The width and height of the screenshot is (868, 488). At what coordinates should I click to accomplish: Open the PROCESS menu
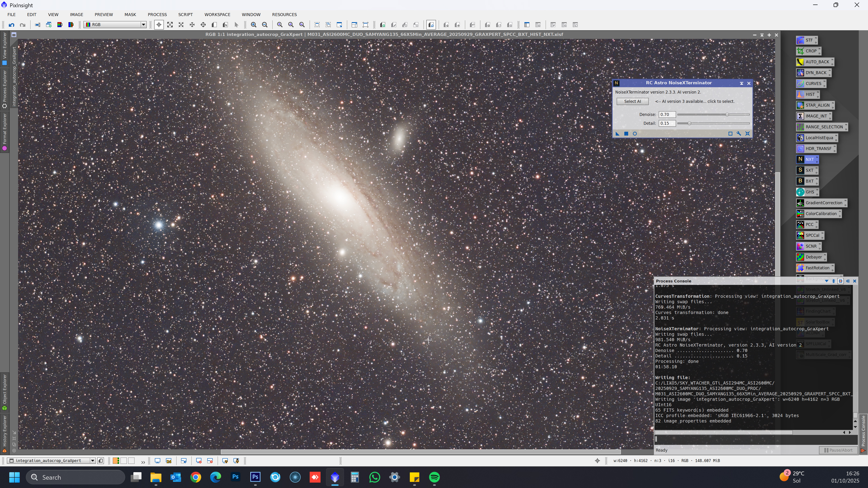pyautogui.click(x=157, y=14)
